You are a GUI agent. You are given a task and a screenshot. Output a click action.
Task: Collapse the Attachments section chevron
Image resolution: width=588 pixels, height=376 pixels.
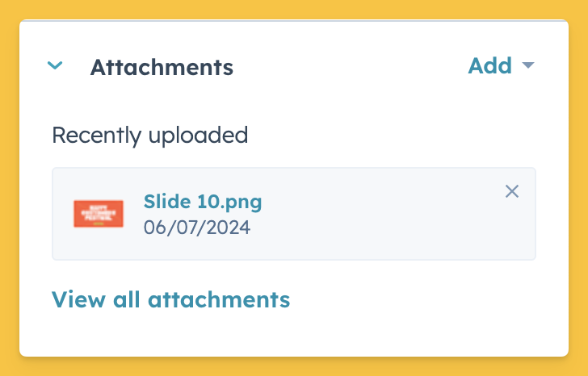pos(55,66)
